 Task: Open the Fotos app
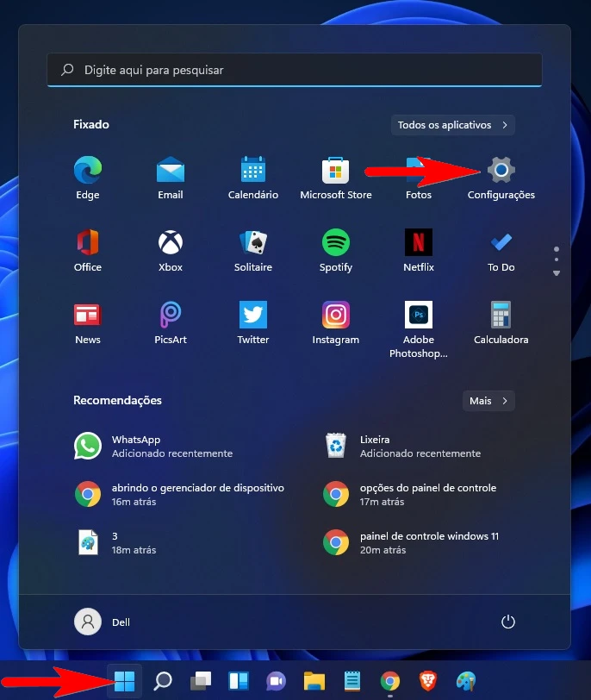[419, 178]
